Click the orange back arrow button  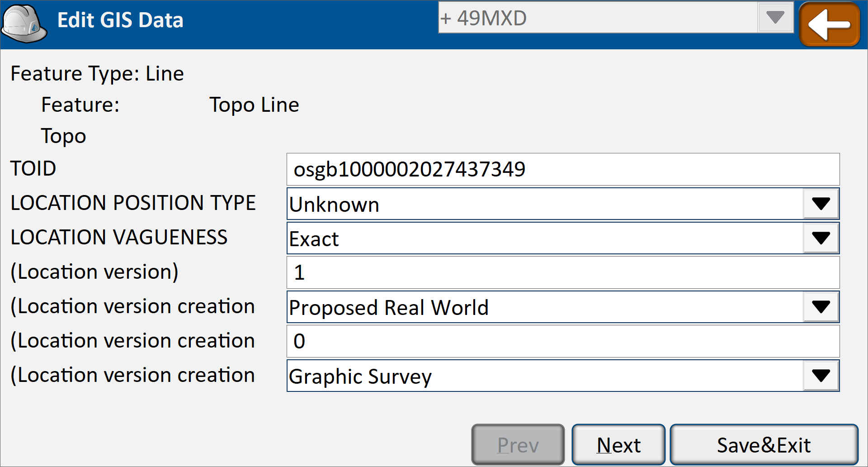(830, 24)
